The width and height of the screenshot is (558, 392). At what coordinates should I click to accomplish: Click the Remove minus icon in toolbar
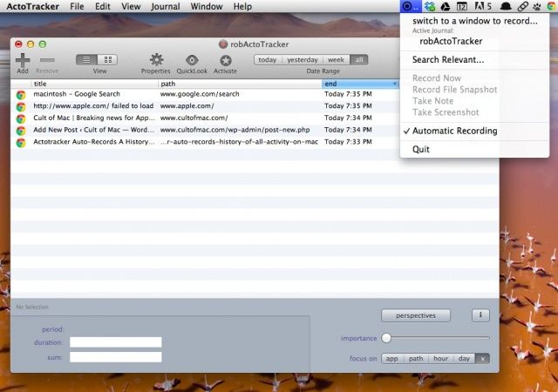pos(47,60)
